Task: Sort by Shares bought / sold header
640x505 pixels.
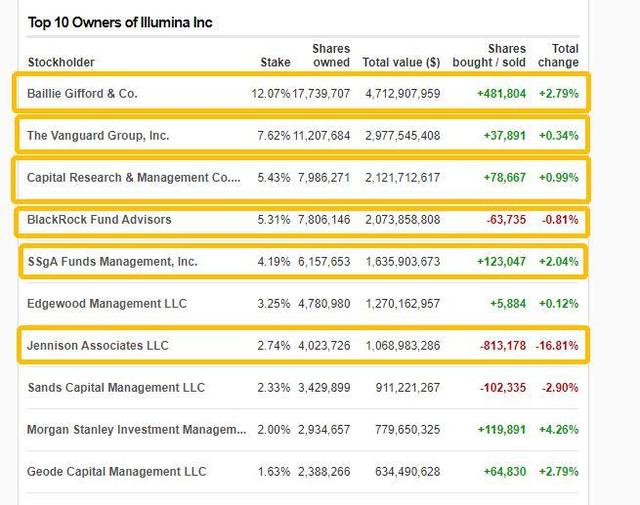Action: (x=489, y=56)
